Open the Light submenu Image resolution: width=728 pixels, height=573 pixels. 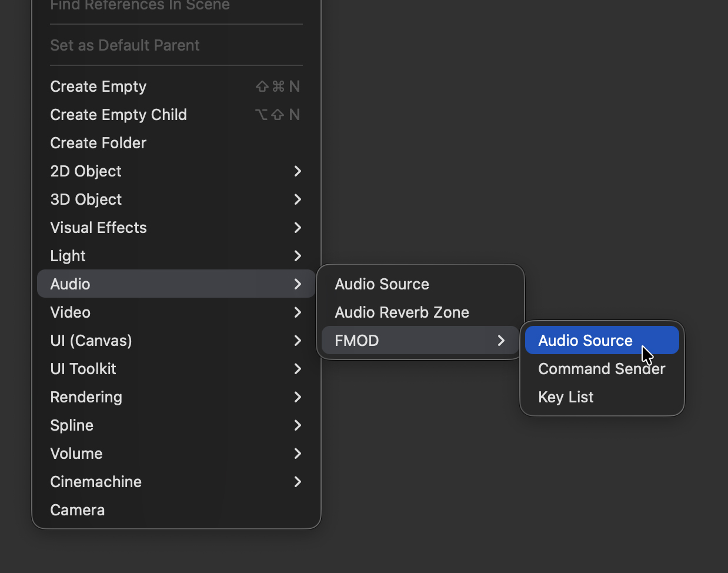(x=176, y=256)
